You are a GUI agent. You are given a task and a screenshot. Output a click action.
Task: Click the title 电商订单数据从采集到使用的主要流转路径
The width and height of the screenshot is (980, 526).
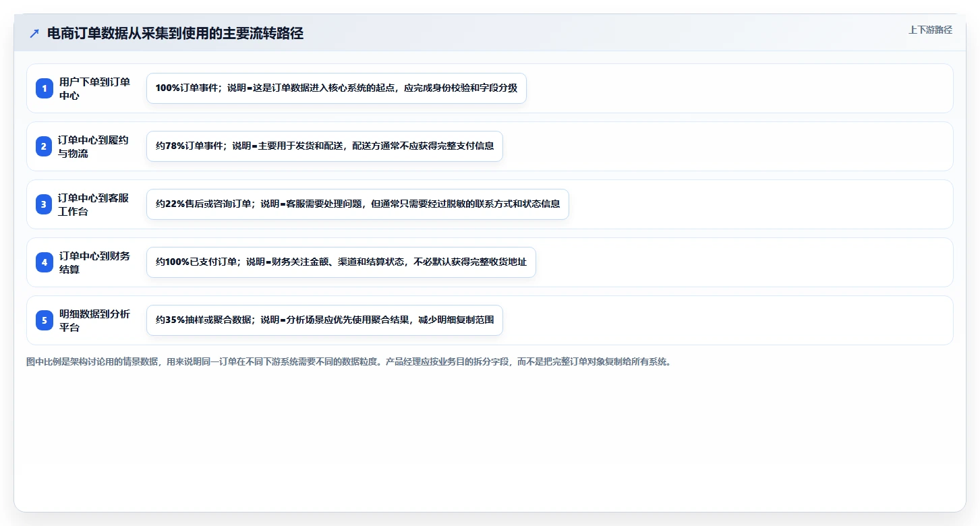click(x=175, y=34)
